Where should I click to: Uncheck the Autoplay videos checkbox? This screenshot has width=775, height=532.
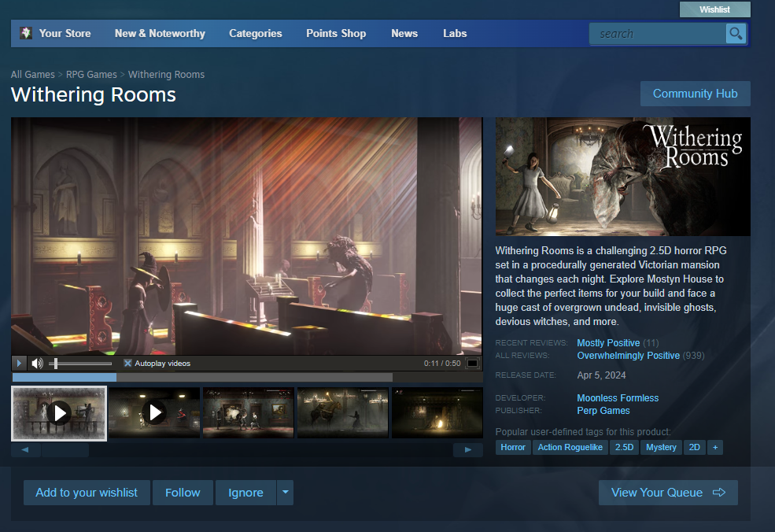(x=127, y=364)
